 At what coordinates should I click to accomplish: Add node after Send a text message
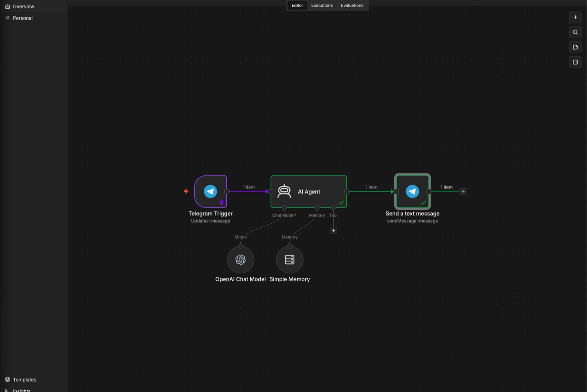[x=463, y=191]
